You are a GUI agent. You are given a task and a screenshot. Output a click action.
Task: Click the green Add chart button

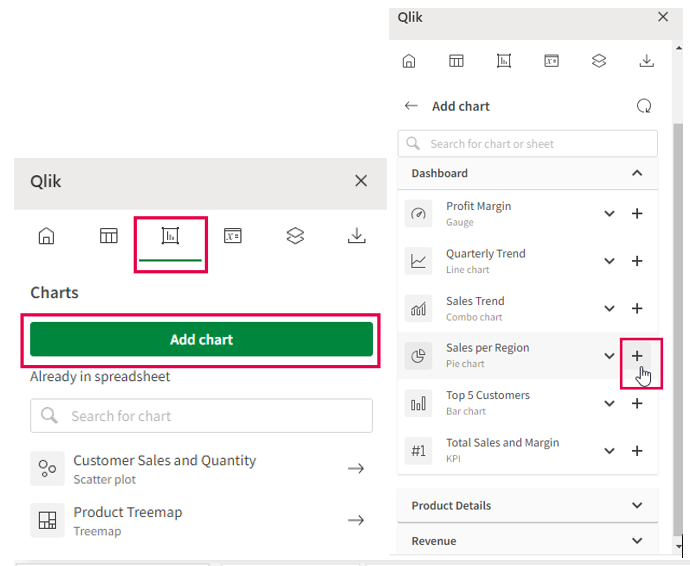point(202,339)
